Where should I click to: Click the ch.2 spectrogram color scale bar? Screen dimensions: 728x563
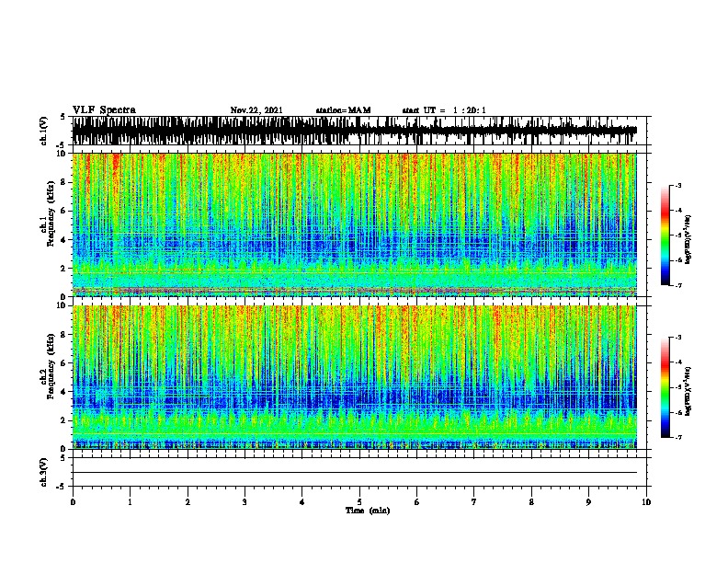(x=665, y=387)
